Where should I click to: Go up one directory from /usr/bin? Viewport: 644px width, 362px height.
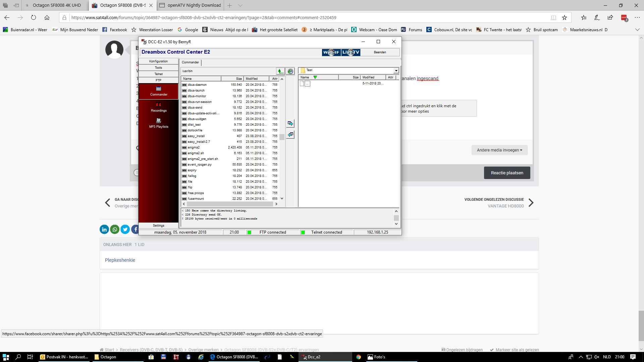280,71
